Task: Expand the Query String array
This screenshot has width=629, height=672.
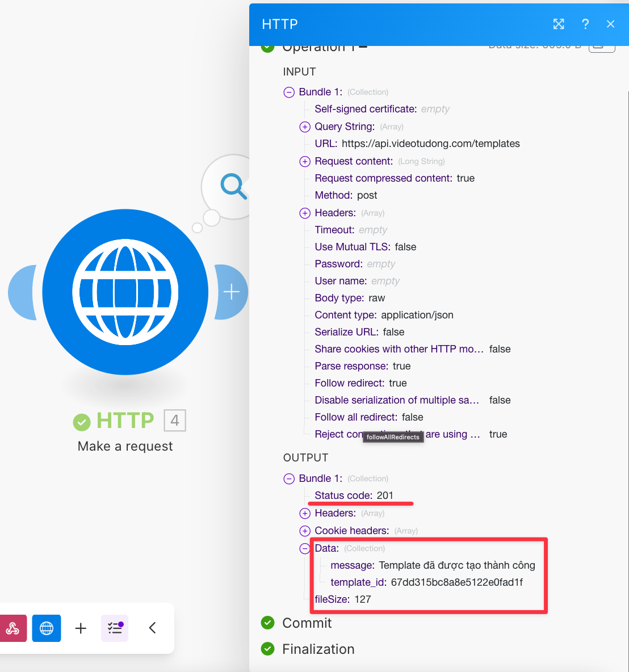Action: pos(305,127)
